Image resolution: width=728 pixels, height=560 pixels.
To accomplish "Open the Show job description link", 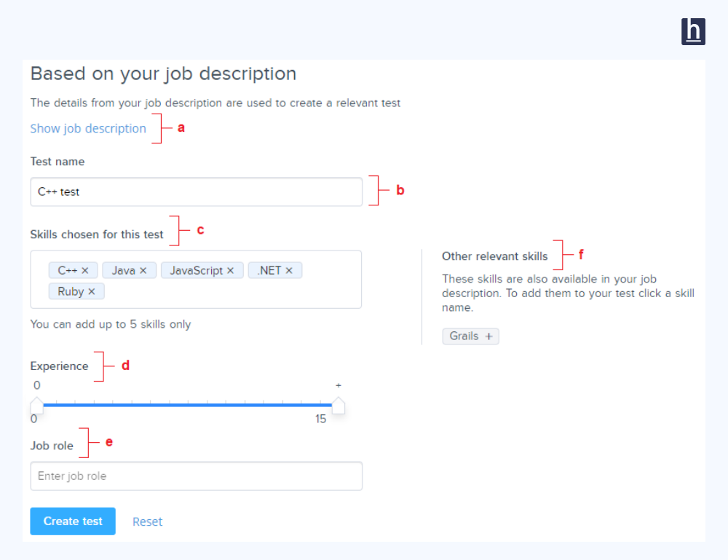I will pos(88,128).
